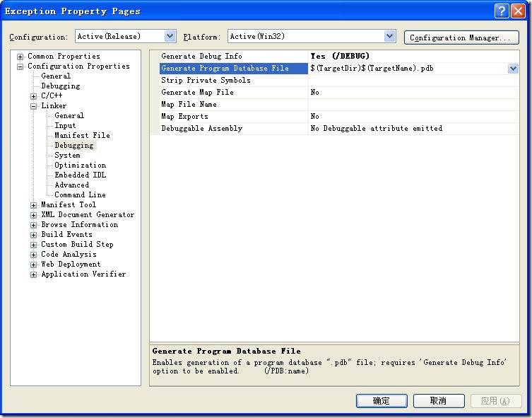Expand Web Deployment node
The width and height of the screenshot is (532, 418).
33,265
